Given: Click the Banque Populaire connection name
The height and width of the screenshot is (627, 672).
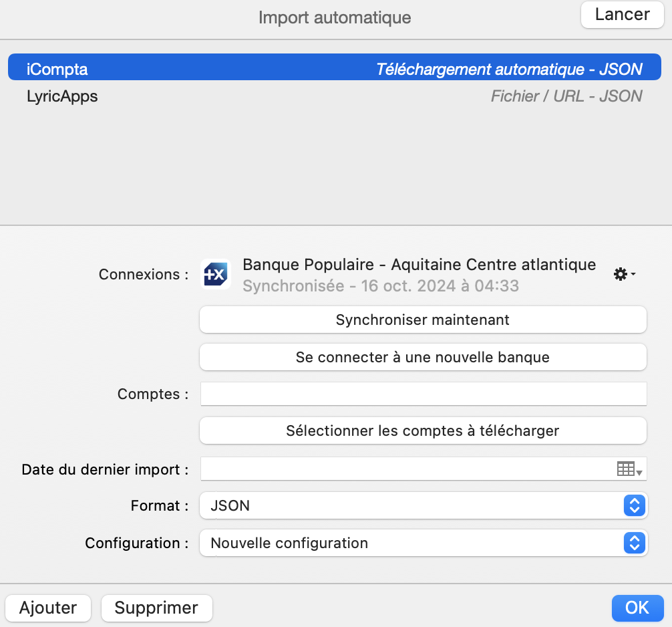Looking at the screenshot, I should [x=419, y=265].
